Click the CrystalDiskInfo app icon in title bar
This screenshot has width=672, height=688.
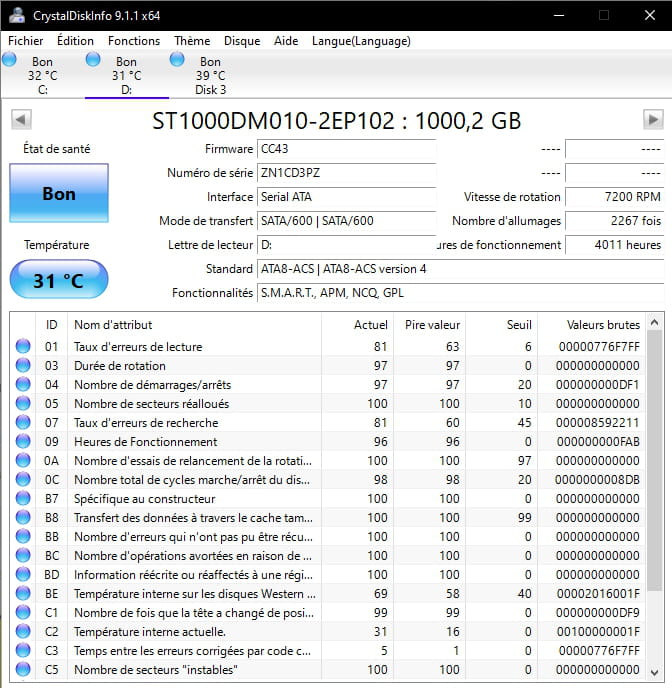[x=17, y=15]
